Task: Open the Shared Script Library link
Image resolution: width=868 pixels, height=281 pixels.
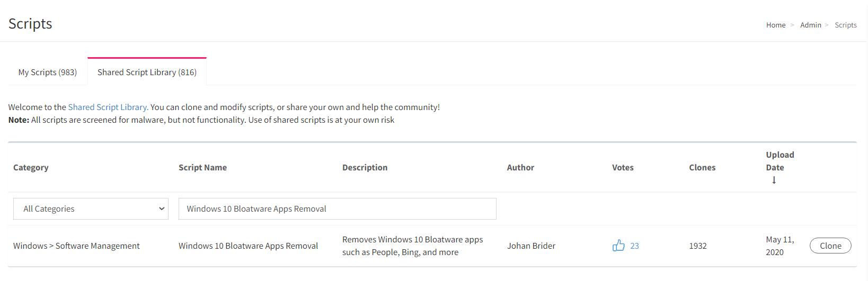Action: 108,107
